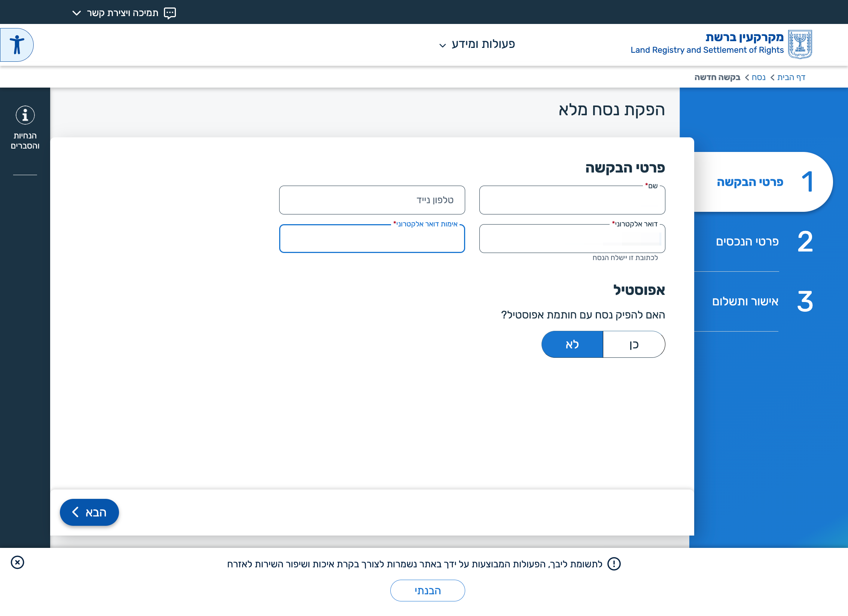
Task: Go to step 2 פרטי הנכסים
Action: (x=763, y=242)
